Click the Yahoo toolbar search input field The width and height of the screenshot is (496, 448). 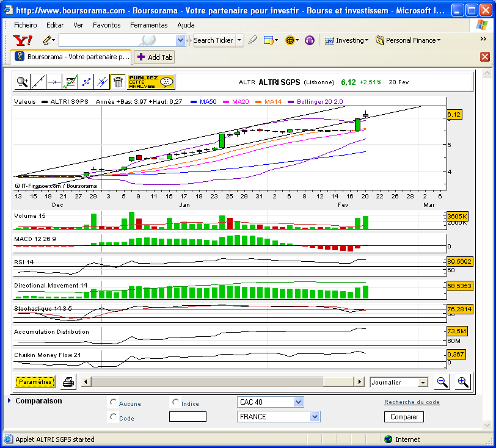tap(117, 40)
